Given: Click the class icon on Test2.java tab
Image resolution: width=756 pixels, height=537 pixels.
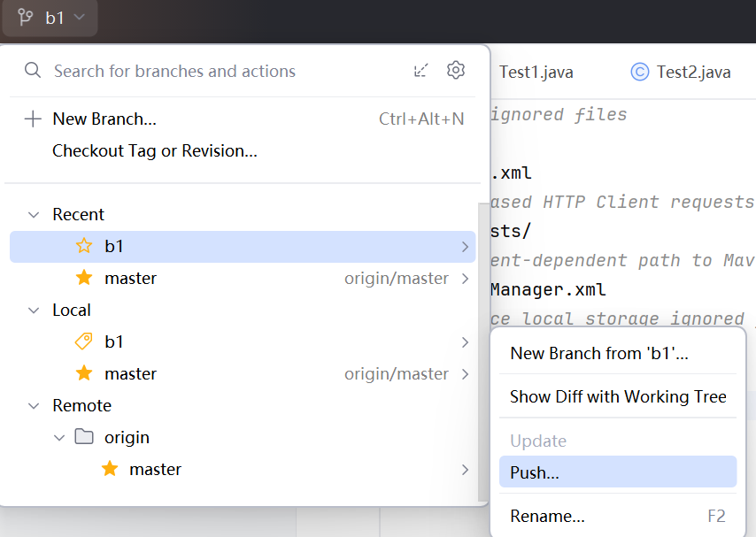Looking at the screenshot, I should click(x=640, y=72).
